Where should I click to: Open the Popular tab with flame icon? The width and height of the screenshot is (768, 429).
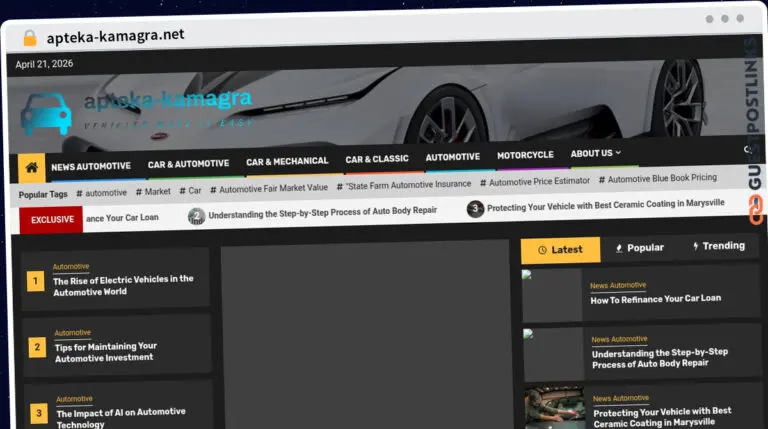pyautogui.click(x=639, y=248)
